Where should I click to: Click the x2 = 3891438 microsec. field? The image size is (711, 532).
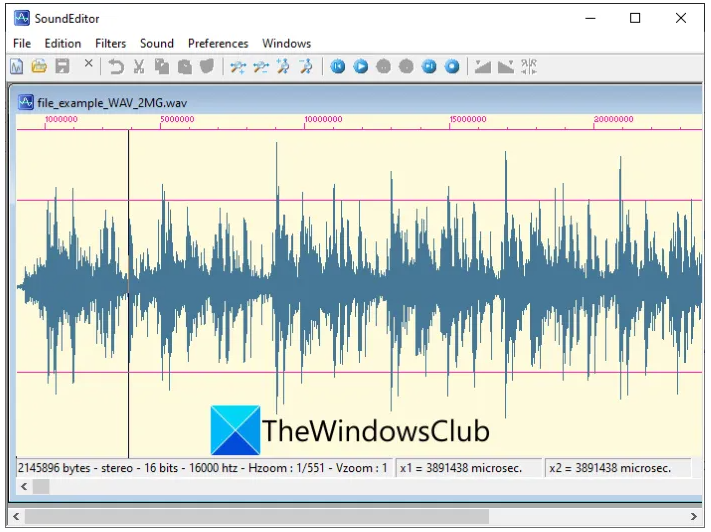point(618,468)
